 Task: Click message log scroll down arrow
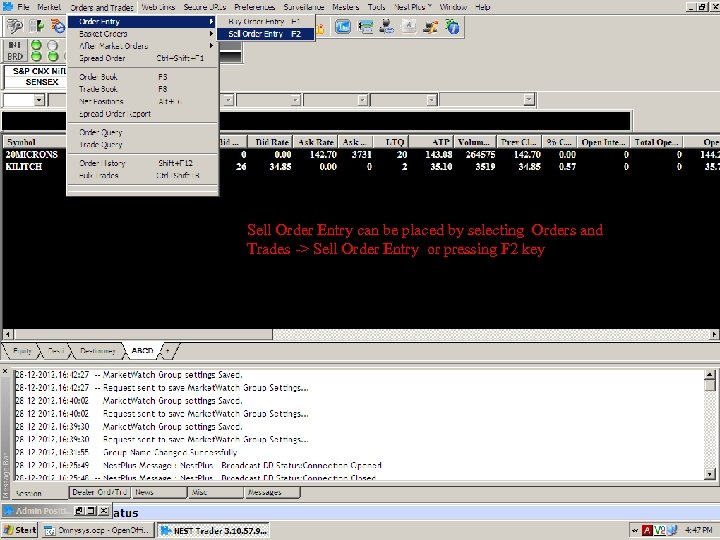709,474
